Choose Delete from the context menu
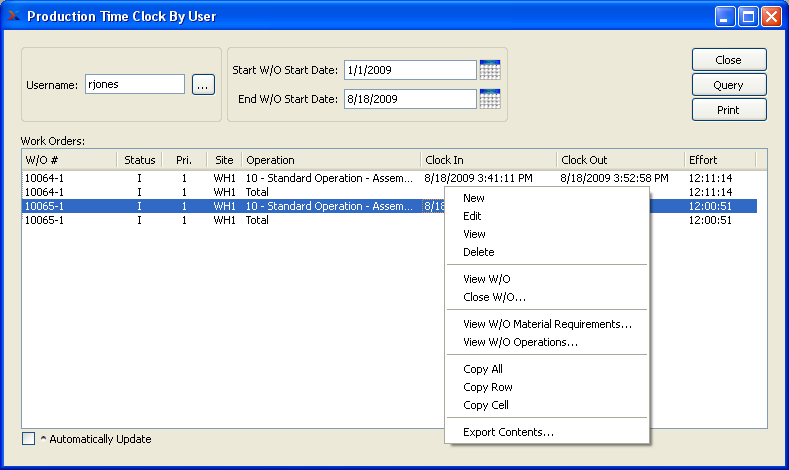Viewport: 789px width, 470px height. (x=479, y=252)
